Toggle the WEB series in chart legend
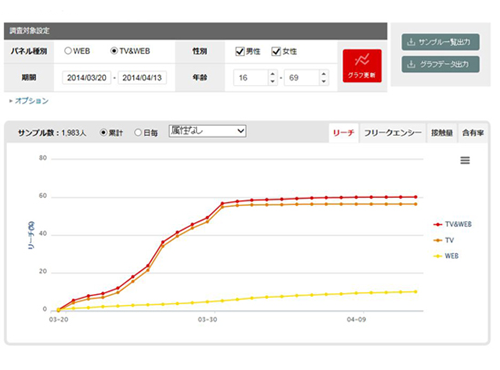 click(x=446, y=256)
